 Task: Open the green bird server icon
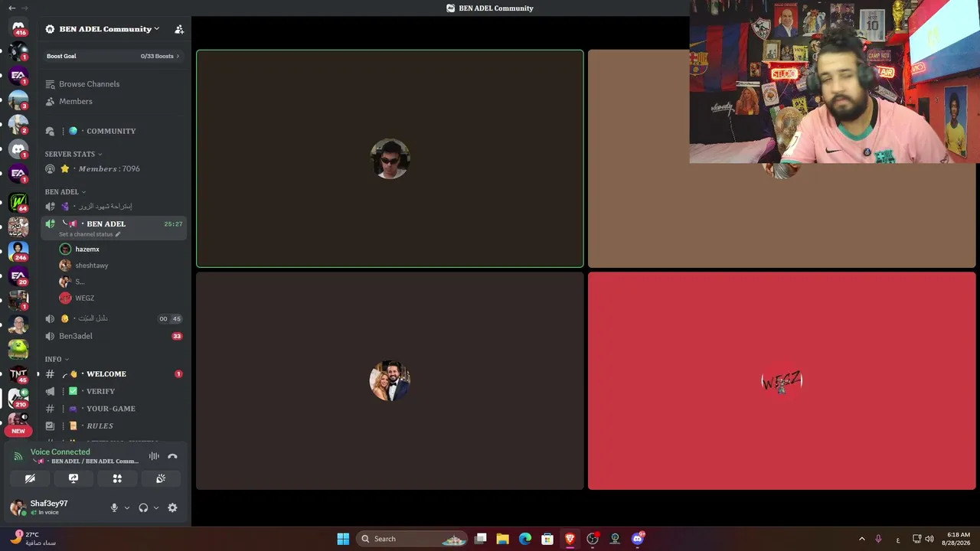[x=18, y=349]
